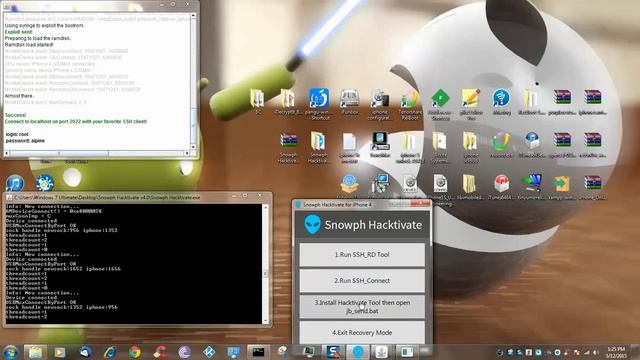This screenshot has width=640, height=360.
Task: Click the Windows Start orb
Action: tap(11, 352)
